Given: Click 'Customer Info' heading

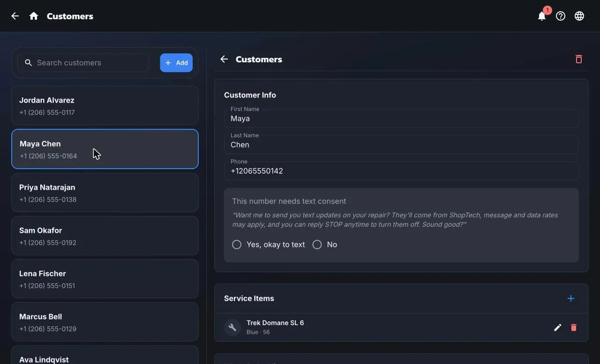Looking at the screenshot, I should [x=250, y=95].
